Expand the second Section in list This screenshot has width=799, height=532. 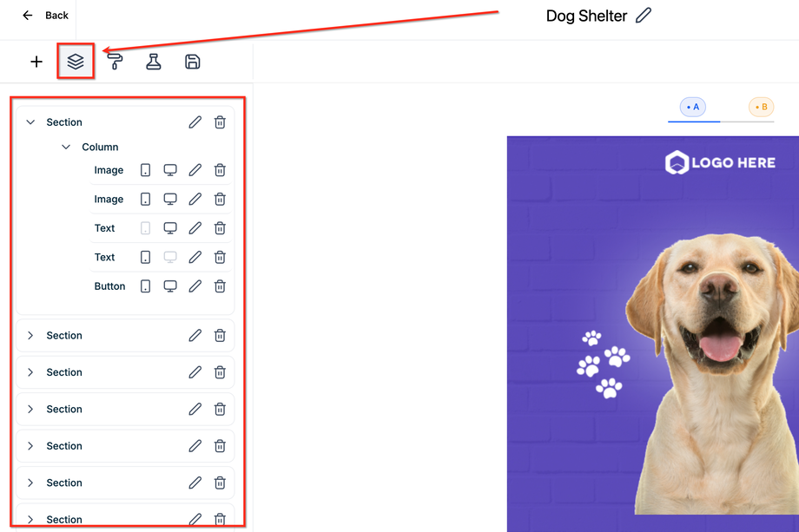(x=30, y=336)
